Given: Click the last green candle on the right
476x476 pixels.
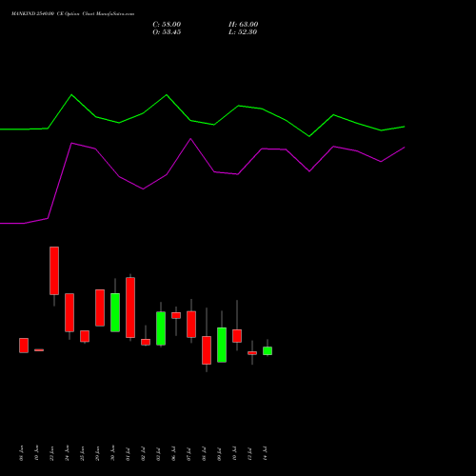Looking at the screenshot, I should point(268,350).
